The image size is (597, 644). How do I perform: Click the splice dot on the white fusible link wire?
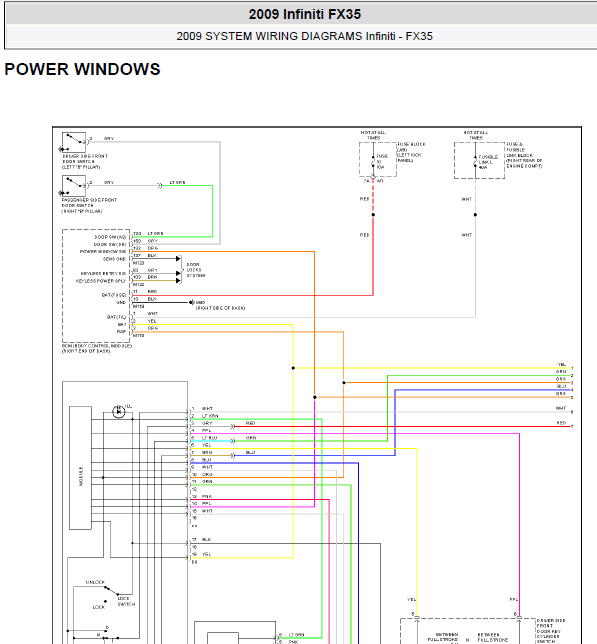pyautogui.click(x=475, y=215)
